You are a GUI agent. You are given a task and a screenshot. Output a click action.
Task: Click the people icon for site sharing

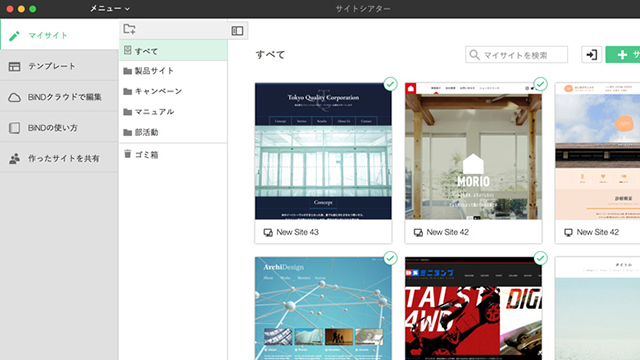[x=14, y=159]
